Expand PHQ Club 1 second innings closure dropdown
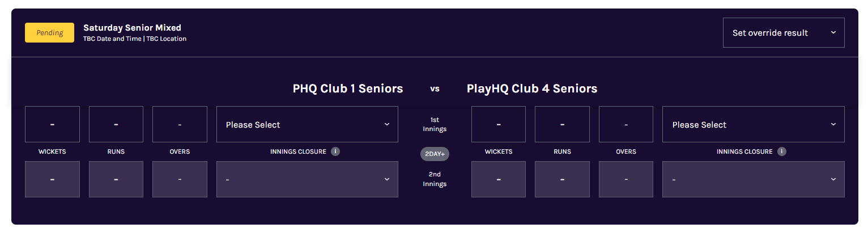868x232 pixels. click(307, 179)
